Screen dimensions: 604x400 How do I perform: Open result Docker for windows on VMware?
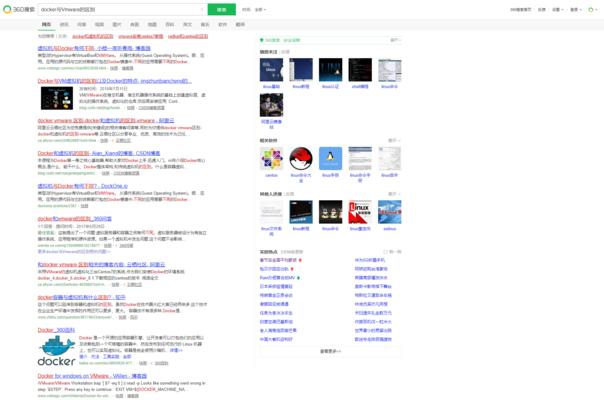click(92, 376)
